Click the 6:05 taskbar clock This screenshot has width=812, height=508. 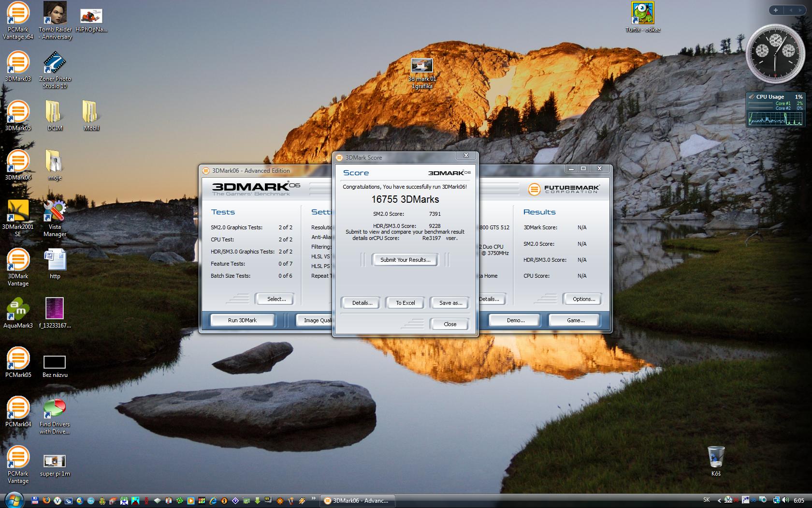pos(799,500)
